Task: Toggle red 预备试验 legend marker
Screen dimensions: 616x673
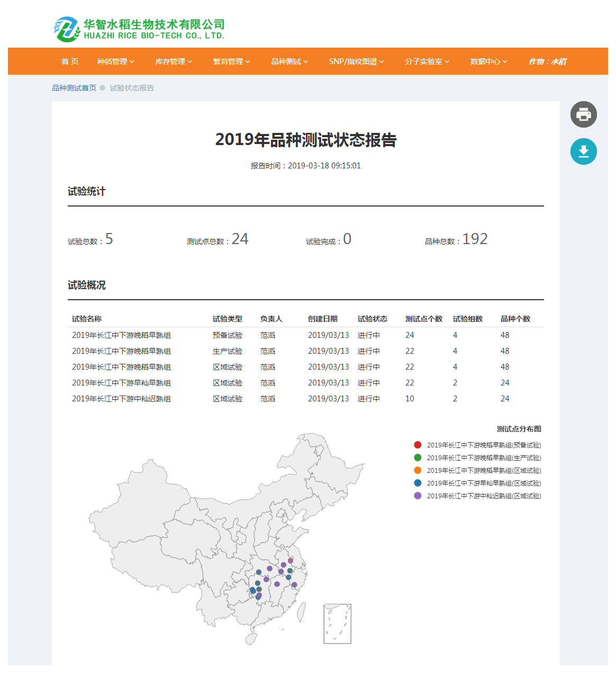Action: click(418, 445)
